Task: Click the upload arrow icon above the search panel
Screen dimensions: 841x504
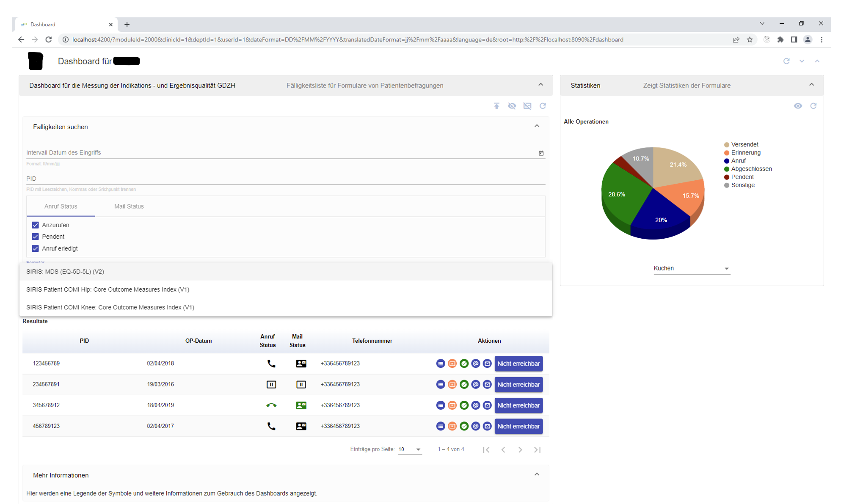Action: click(496, 106)
